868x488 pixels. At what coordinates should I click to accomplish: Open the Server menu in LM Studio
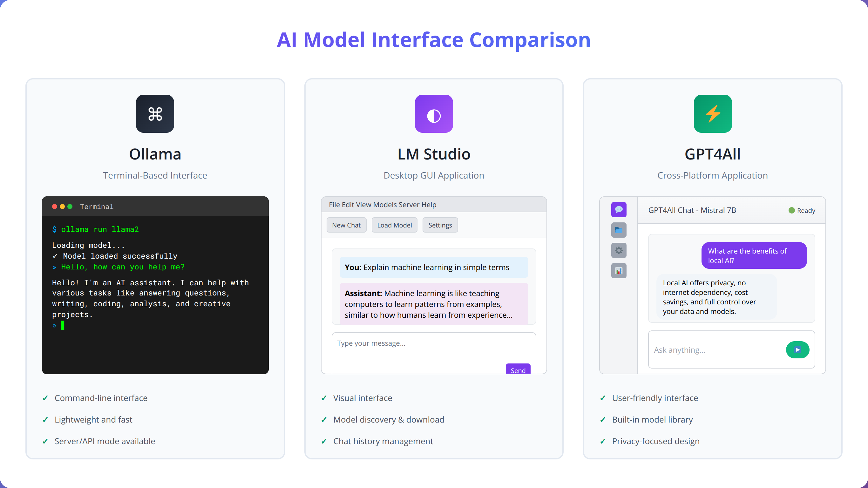pyautogui.click(x=409, y=205)
